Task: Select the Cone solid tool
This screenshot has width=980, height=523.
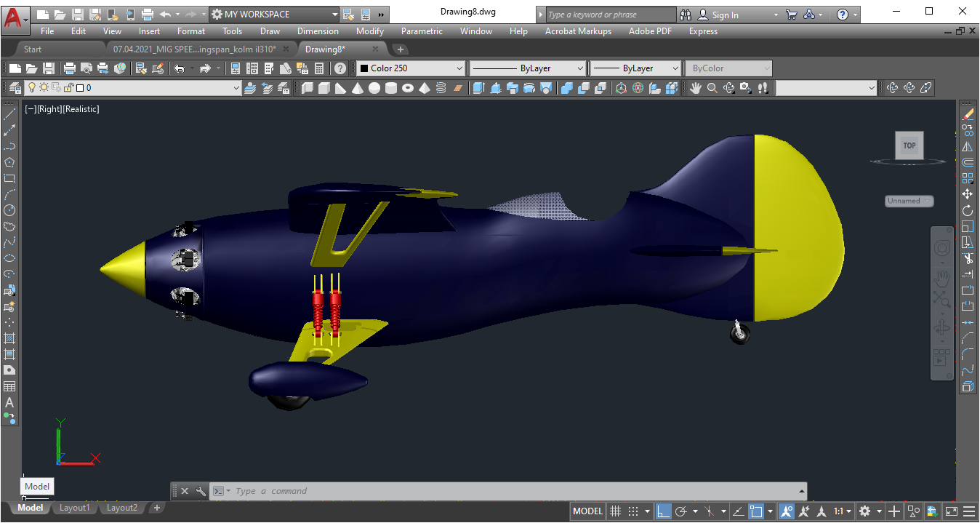Action: 358,88
